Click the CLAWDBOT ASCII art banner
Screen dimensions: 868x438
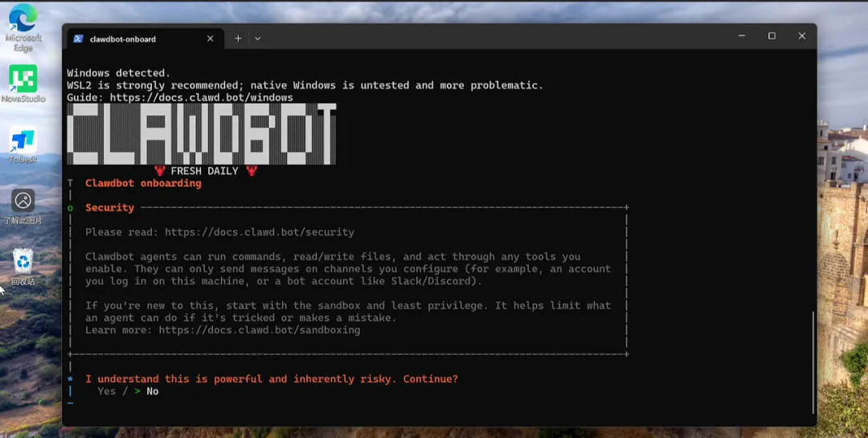pyautogui.click(x=201, y=134)
